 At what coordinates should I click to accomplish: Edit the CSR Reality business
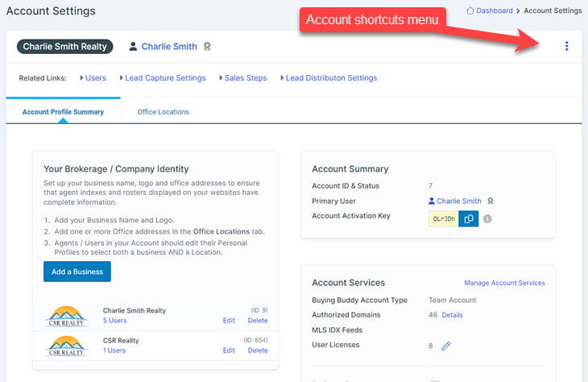click(229, 351)
